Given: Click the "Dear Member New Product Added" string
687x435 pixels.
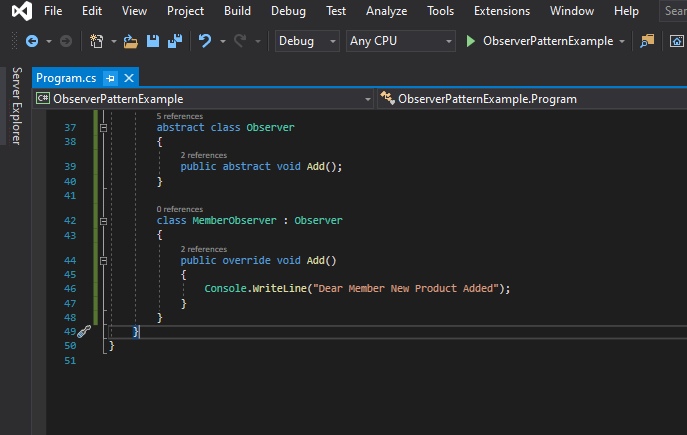Looking at the screenshot, I should (406, 288).
